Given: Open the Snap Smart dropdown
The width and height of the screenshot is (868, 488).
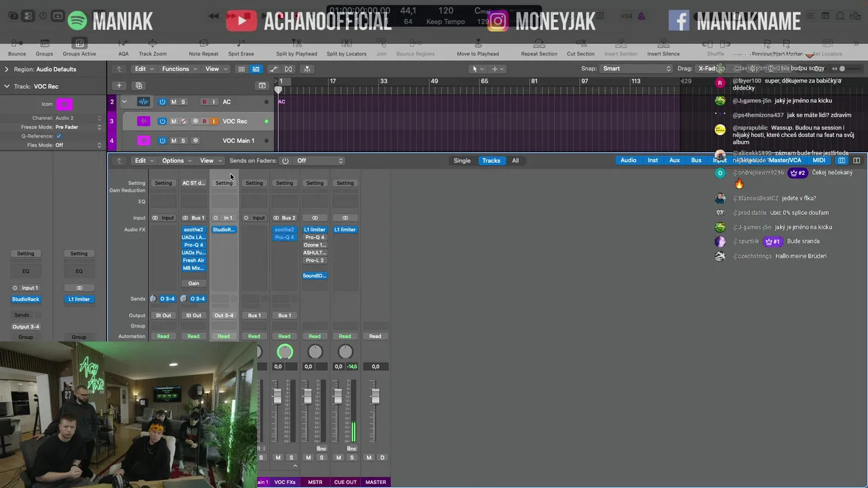Looking at the screenshot, I should 636,68.
